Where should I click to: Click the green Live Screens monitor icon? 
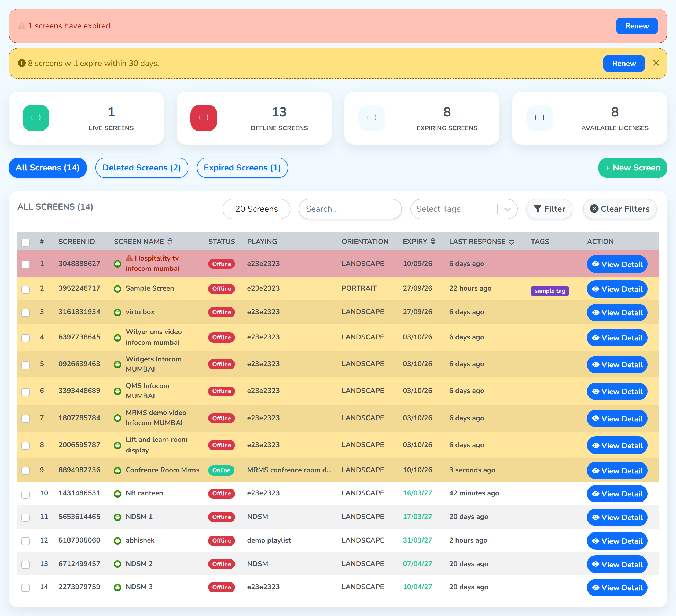point(36,118)
